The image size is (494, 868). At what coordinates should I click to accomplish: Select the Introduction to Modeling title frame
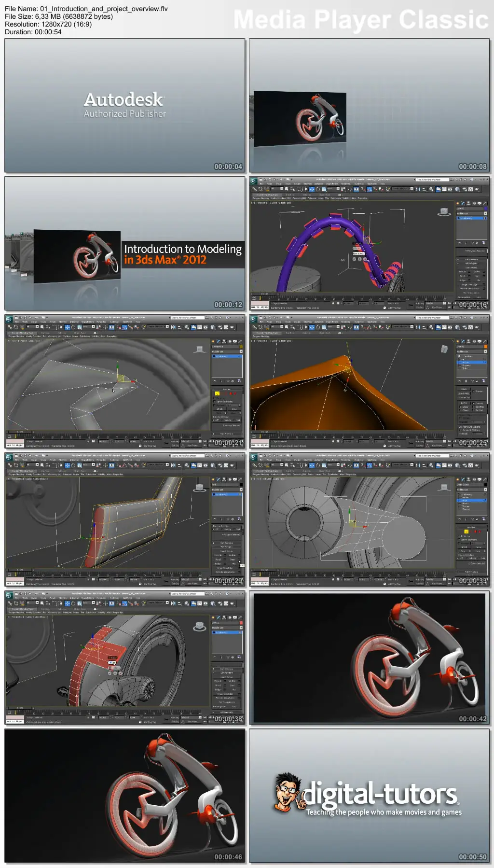[125, 243]
